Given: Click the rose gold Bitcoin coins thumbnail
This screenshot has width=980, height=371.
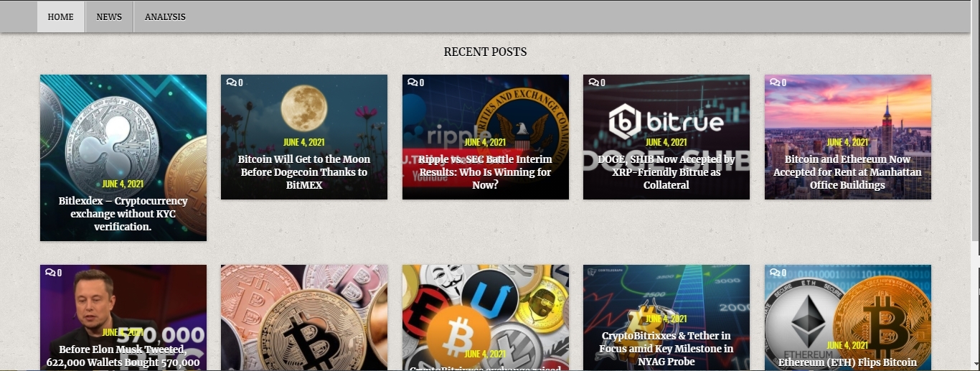Looking at the screenshot, I should 304,318.
